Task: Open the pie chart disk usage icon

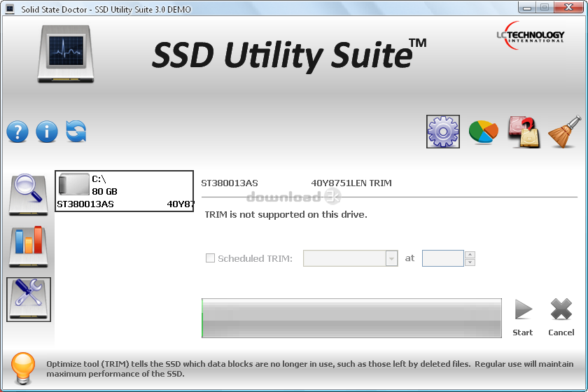Action: [484, 132]
